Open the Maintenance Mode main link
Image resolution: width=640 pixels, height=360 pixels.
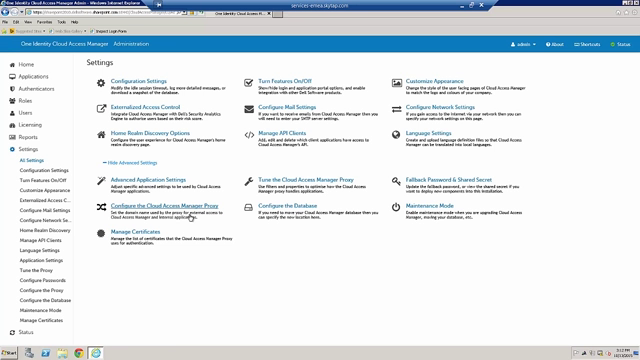429,206
